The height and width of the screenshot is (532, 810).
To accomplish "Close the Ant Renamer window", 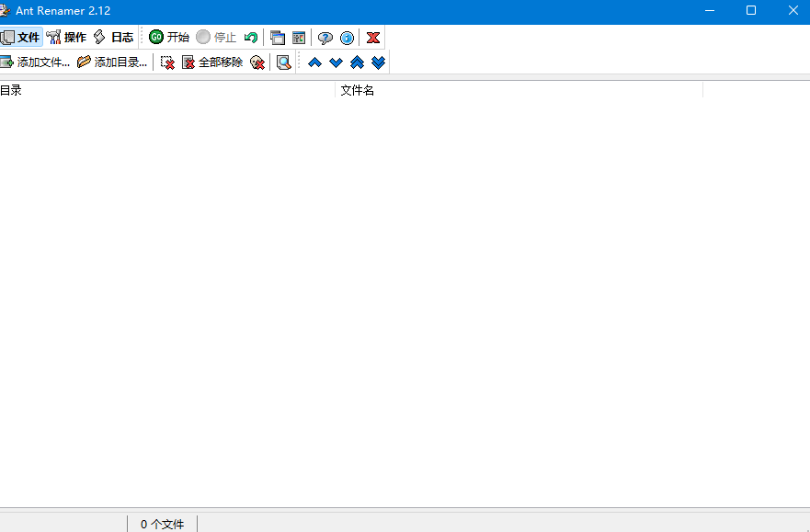I will [793, 10].
